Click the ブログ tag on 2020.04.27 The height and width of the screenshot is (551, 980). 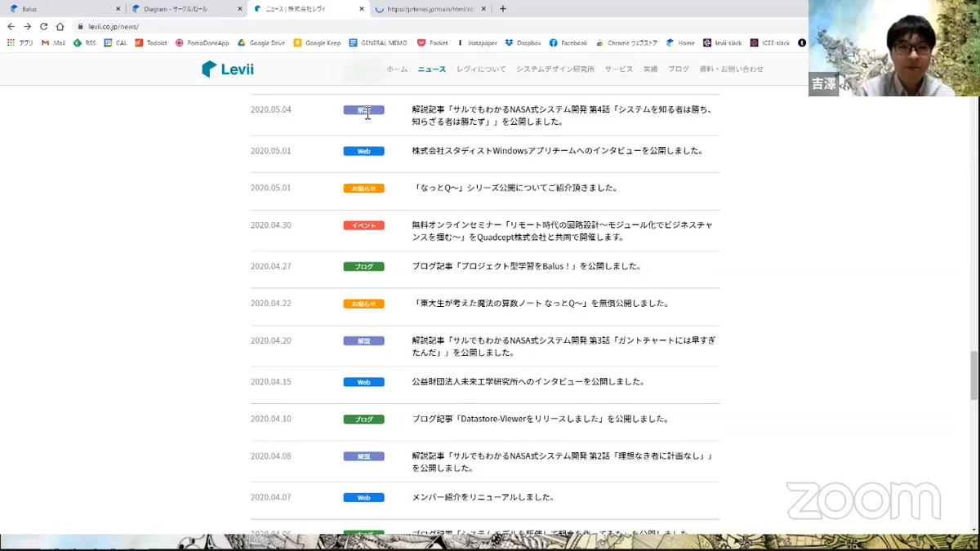pyautogui.click(x=363, y=266)
